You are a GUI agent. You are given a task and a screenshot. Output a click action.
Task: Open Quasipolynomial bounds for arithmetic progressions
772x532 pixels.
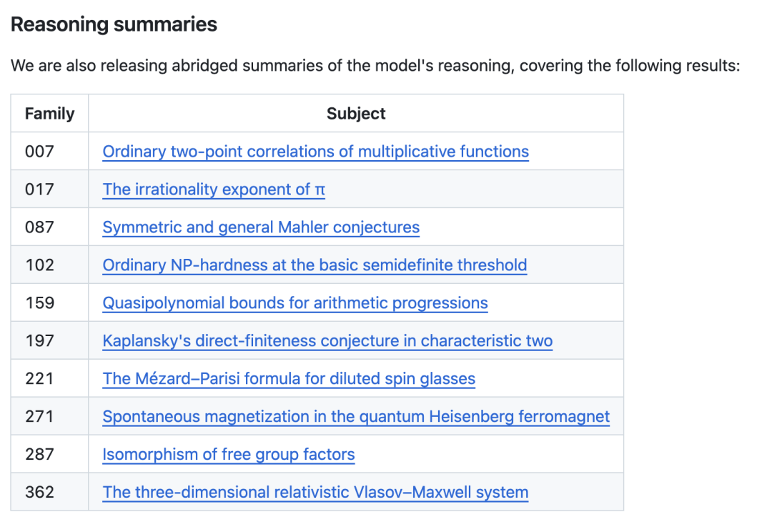tap(295, 303)
